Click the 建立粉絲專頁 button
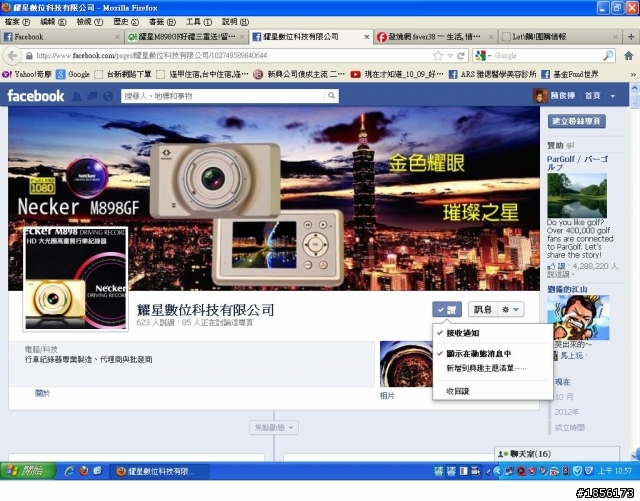This screenshot has width=640, height=501. [x=576, y=121]
